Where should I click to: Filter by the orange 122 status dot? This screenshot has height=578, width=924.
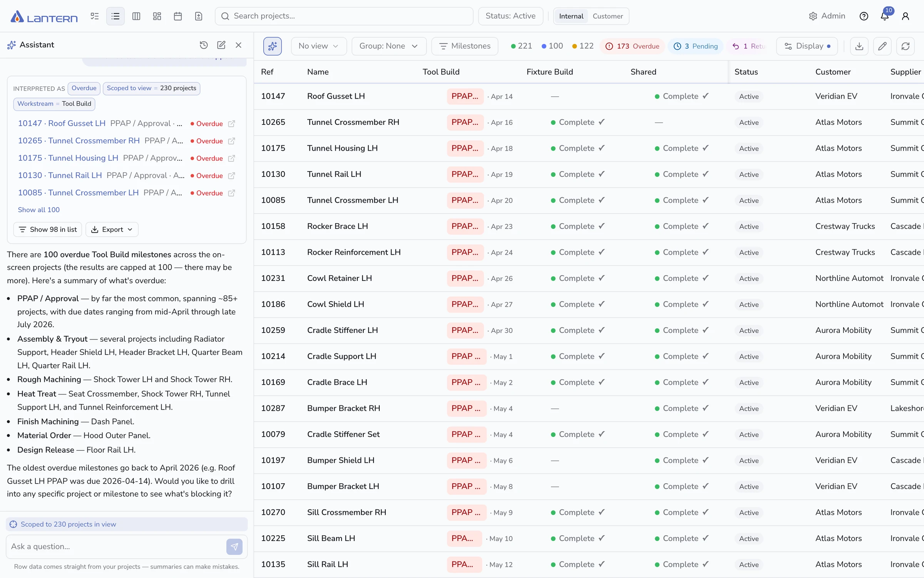point(583,46)
